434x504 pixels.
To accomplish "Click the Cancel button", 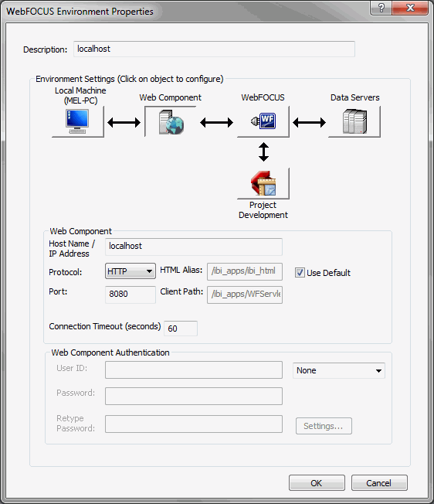I will 379,483.
